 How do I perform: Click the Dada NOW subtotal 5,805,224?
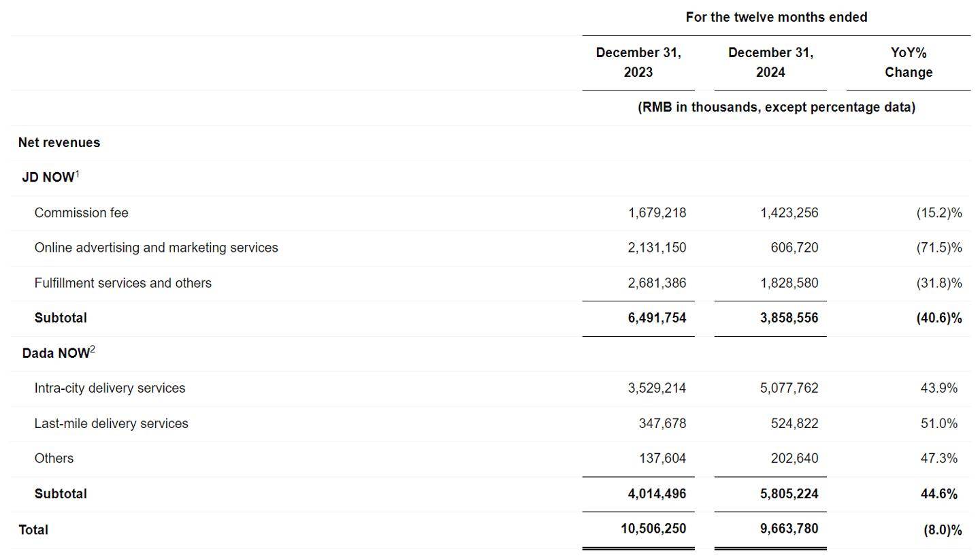tap(789, 493)
